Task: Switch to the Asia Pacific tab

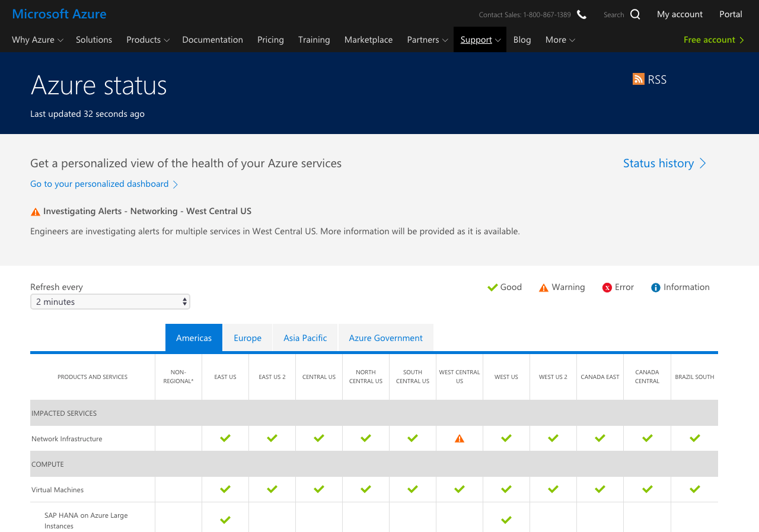Action: (305, 337)
